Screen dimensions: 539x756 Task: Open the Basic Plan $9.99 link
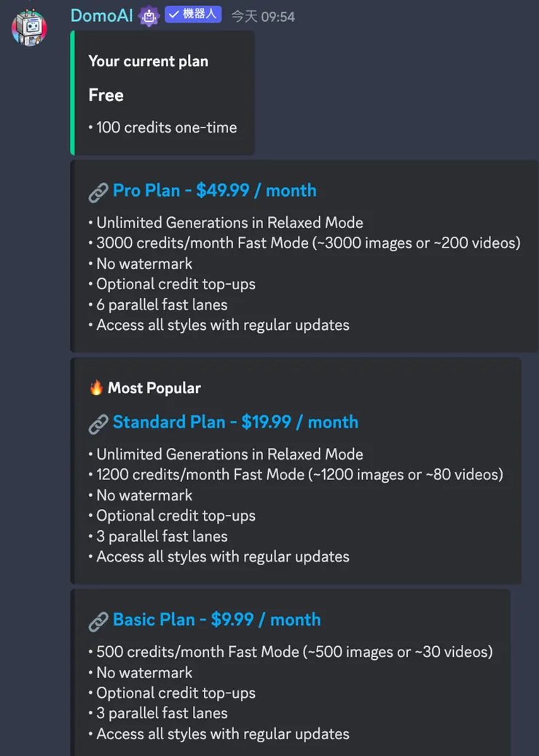click(x=216, y=620)
